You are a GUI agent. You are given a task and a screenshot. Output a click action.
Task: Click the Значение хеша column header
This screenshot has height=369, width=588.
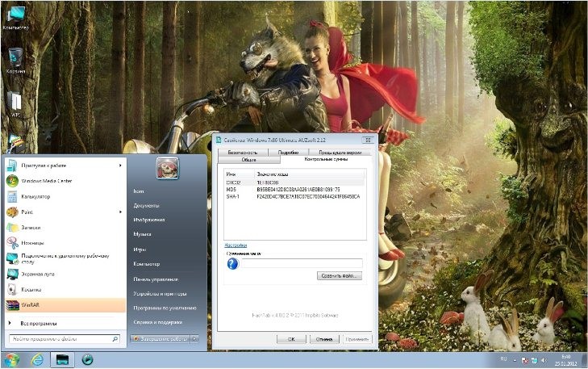[x=310, y=174]
